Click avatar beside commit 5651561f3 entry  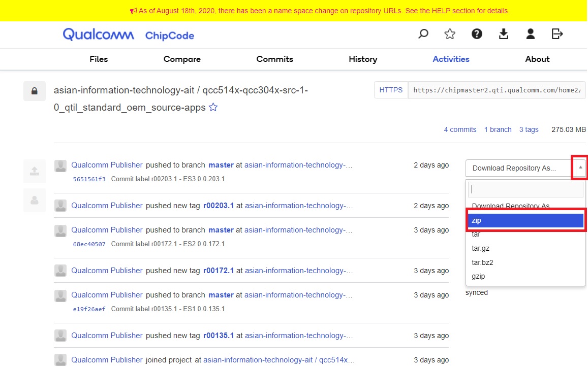(60, 166)
